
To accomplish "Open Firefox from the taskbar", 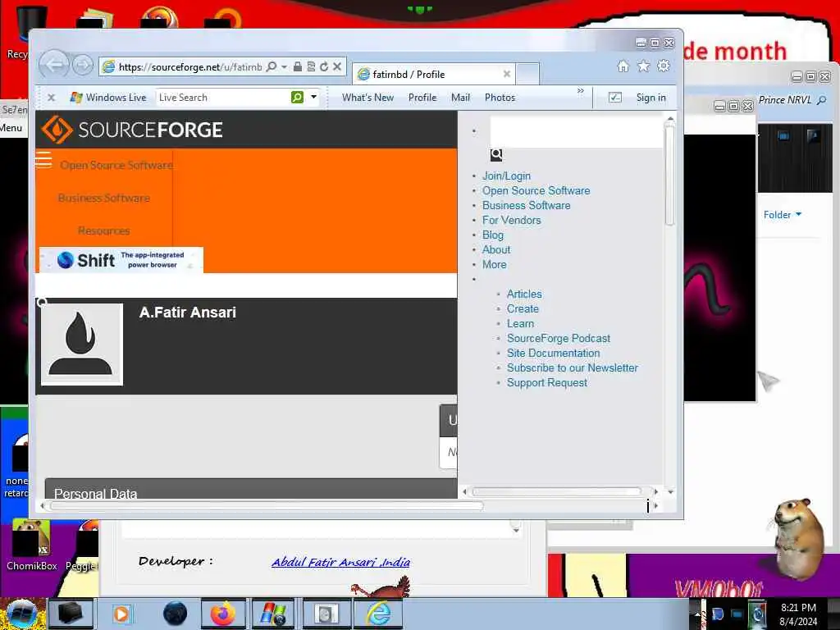I will (x=222, y=614).
